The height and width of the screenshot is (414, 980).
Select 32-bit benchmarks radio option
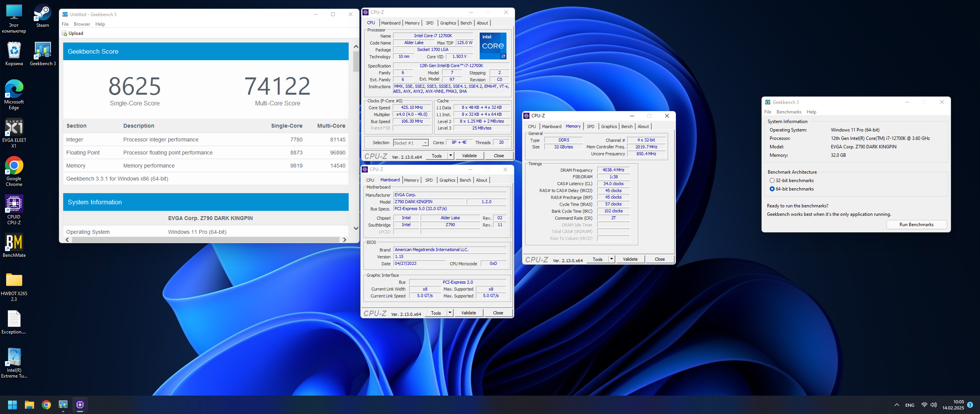click(772, 181)
